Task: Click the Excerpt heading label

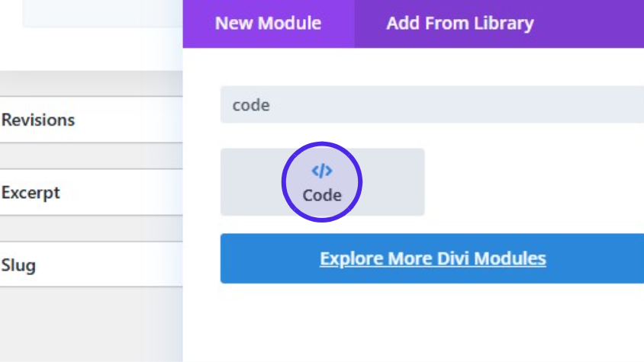Action: [31, 192]
